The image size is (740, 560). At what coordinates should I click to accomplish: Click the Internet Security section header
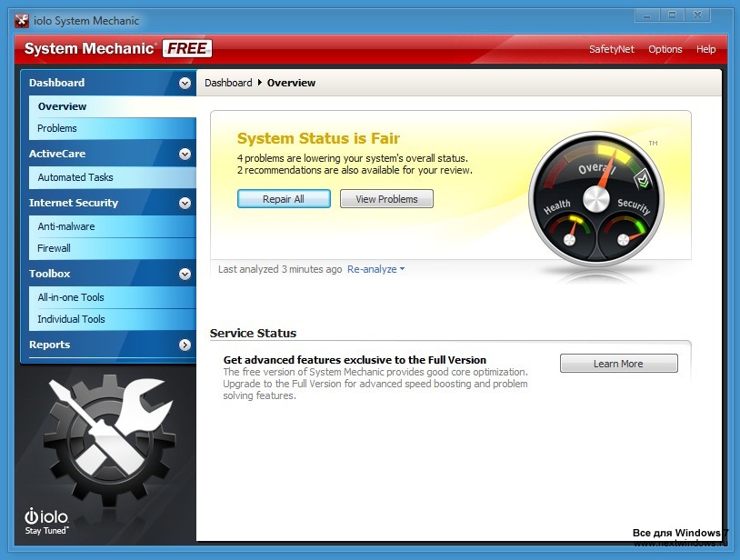108,203
